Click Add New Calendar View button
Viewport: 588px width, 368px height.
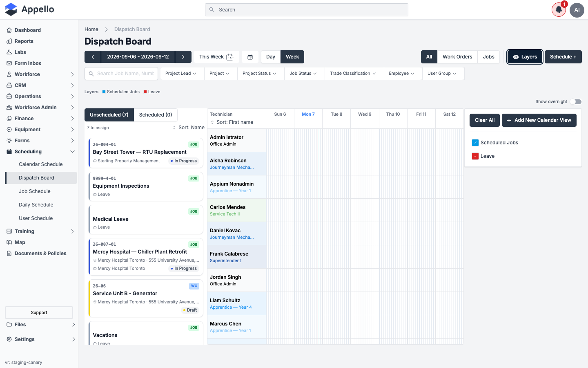point(539,120)
